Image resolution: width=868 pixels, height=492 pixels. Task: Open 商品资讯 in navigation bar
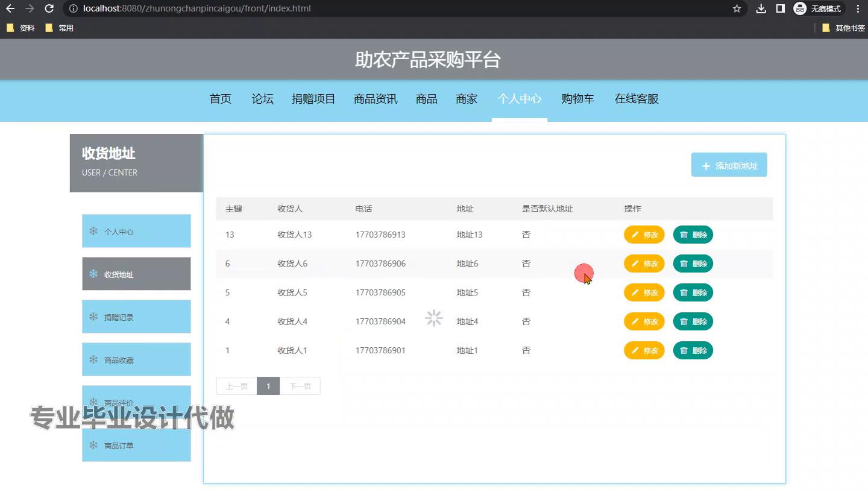click(x=376, y=99)
